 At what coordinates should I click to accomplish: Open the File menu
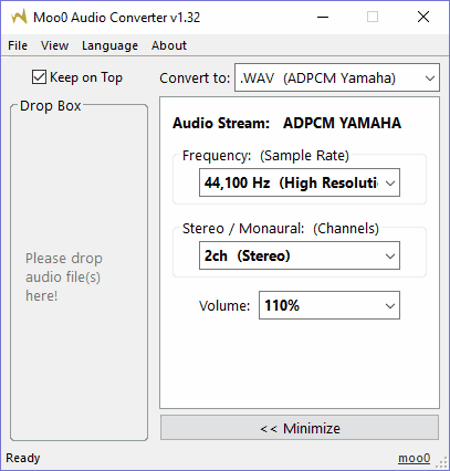coord(18,46)
